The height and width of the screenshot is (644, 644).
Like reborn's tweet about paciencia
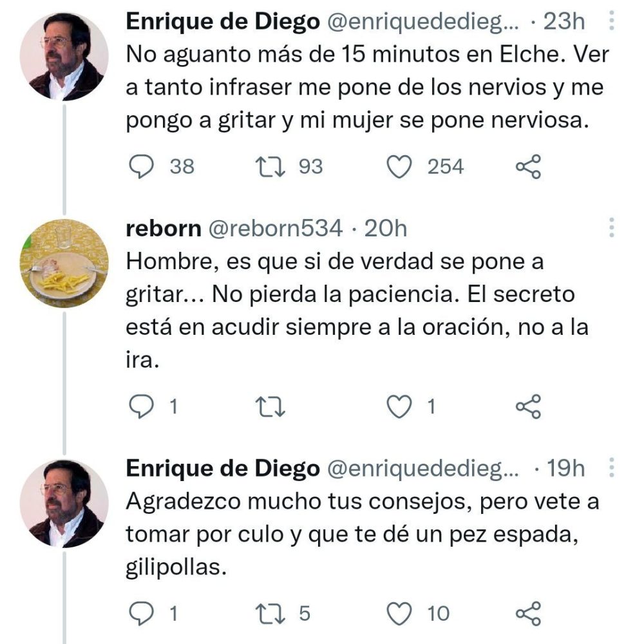point(400,405)
